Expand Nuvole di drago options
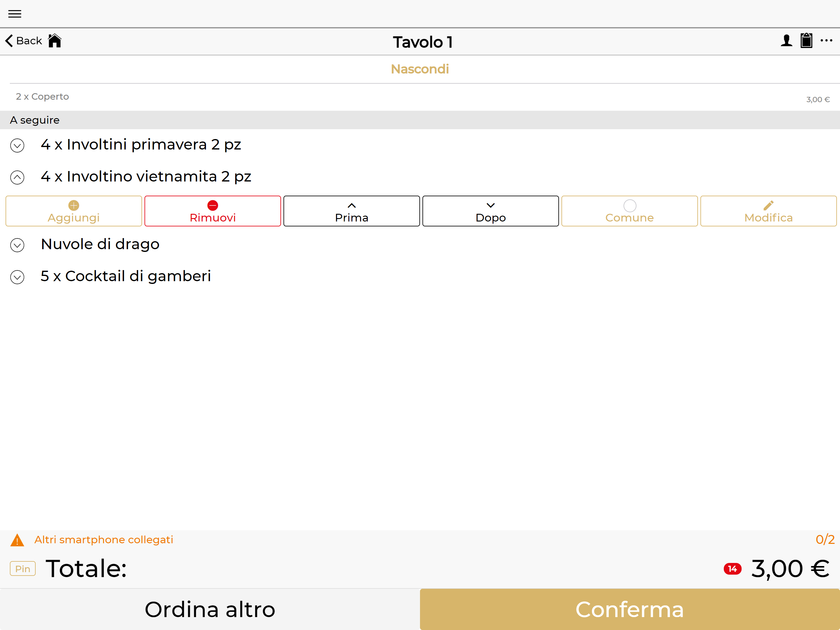840x630 pixels. click(18, 245)
